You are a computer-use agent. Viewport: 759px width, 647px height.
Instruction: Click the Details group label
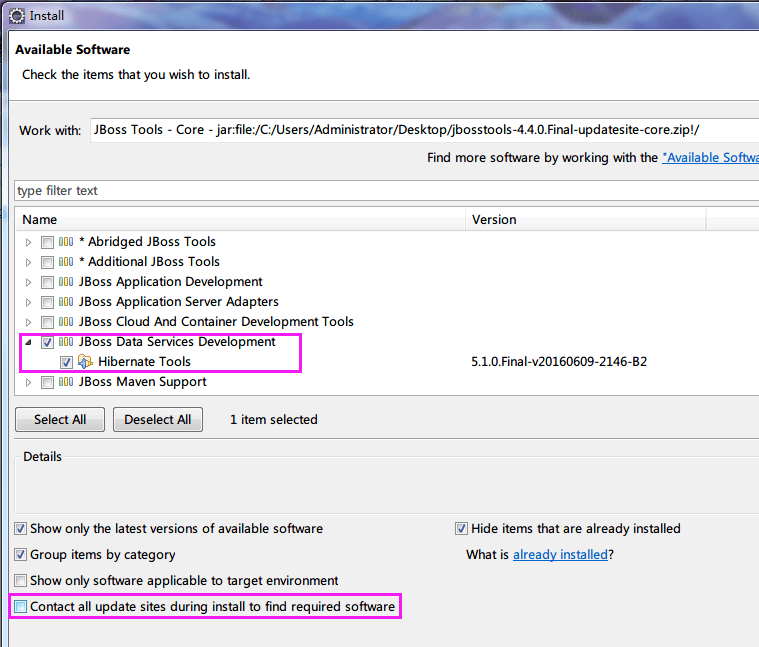[x=43, y=457]
